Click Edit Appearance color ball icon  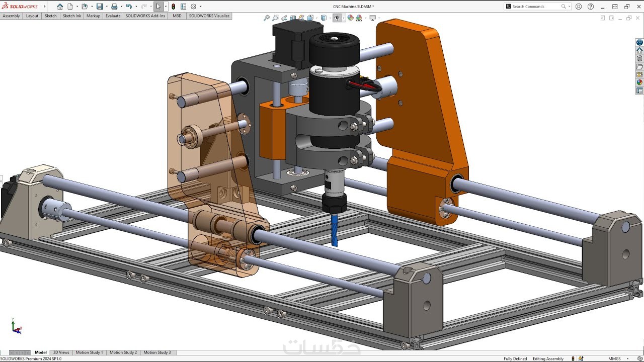click(x=351, y=18)
